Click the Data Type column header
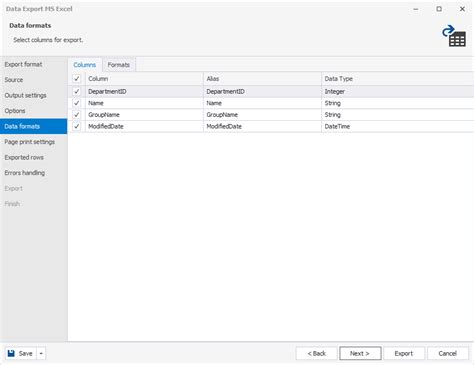This screenshot has height=365, width=474. pos(397,79)
